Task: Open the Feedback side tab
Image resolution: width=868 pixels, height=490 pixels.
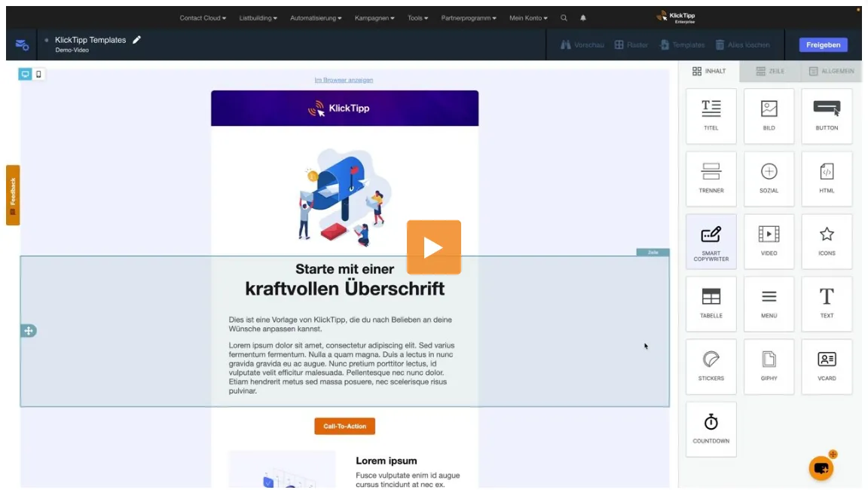Action: pyautogui.click(x=13, y=195)
